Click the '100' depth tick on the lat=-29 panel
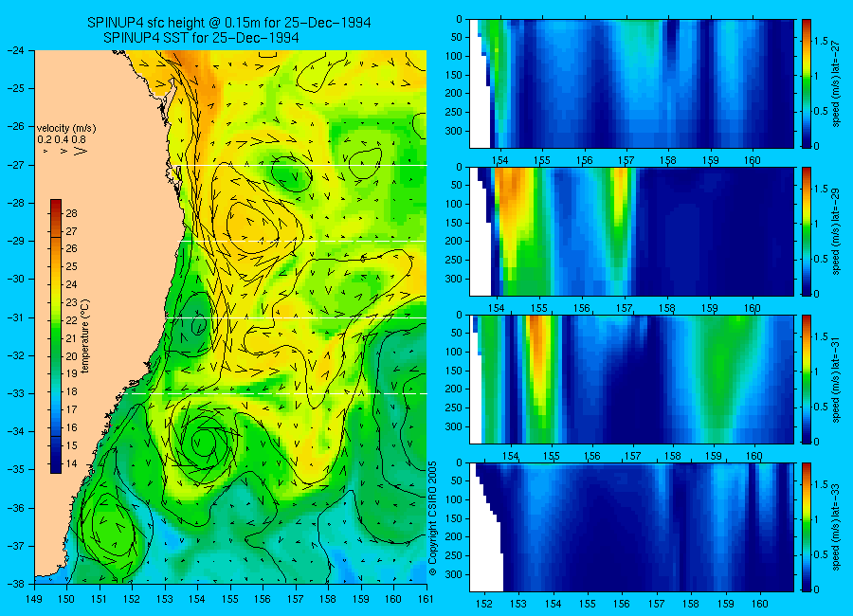The image size is (853, 616). (454, 204)
